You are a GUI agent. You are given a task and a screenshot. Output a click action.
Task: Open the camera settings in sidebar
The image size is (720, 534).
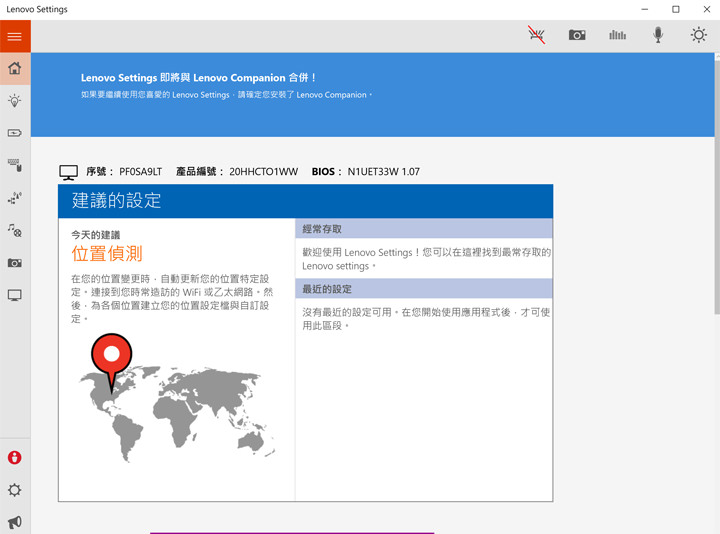click(15, 263)
